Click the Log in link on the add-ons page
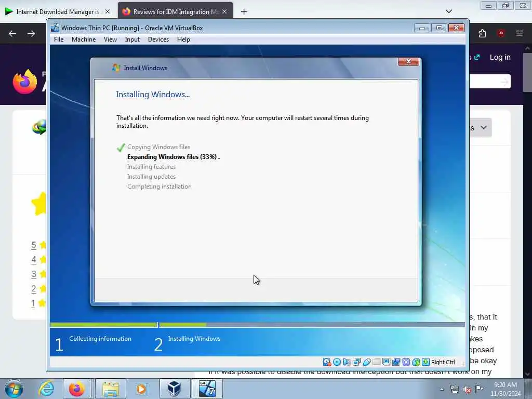532x399 pixels. [500, 57]
